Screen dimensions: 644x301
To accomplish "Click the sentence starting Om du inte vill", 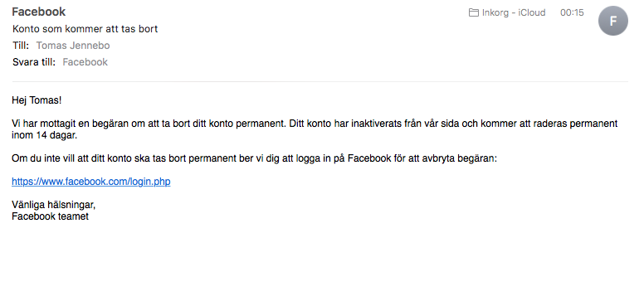I will click(254, 158).
